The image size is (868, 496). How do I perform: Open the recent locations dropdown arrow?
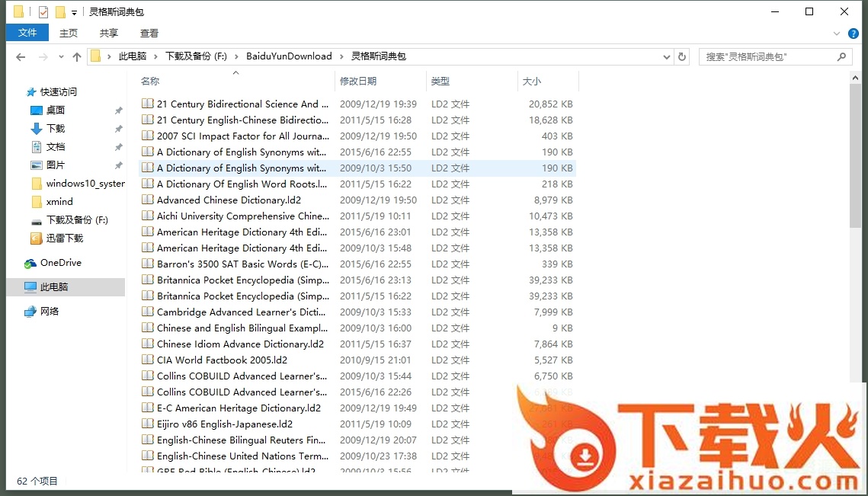(60, 57)
